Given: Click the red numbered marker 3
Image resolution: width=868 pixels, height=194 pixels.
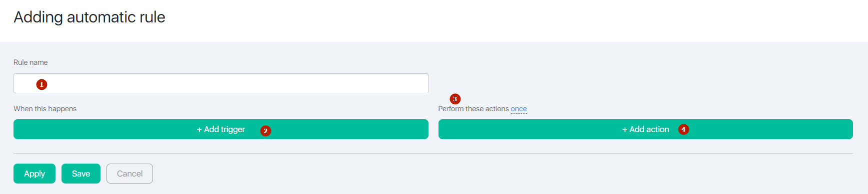Looking at the screenshot, I should pos(455,99).
